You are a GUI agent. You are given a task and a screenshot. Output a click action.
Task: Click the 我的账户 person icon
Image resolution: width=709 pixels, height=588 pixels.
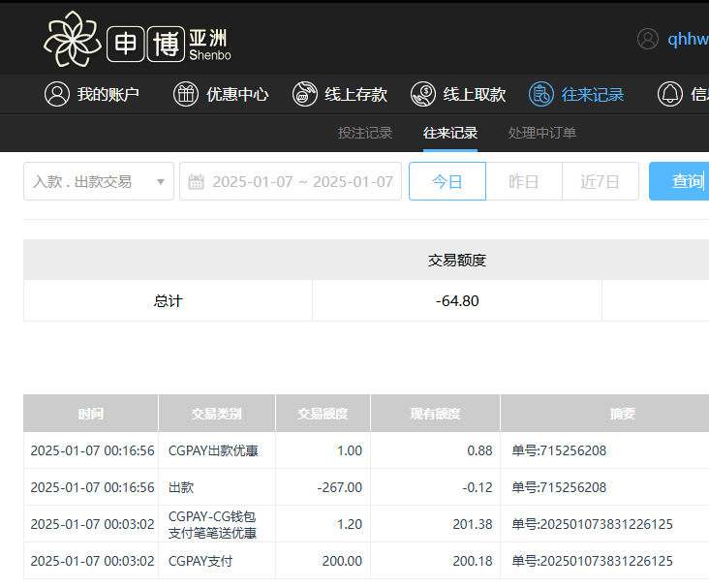(57, 94)
